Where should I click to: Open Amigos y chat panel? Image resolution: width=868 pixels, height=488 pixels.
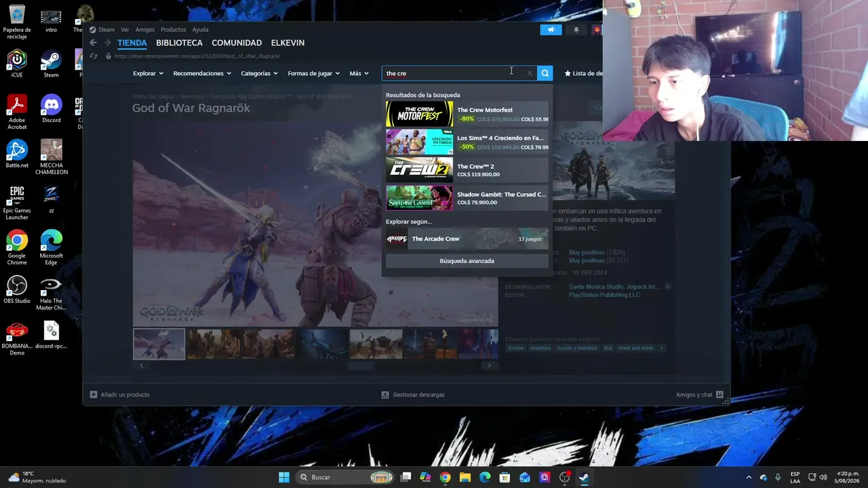pyautogui.click(x=700, y=394)
